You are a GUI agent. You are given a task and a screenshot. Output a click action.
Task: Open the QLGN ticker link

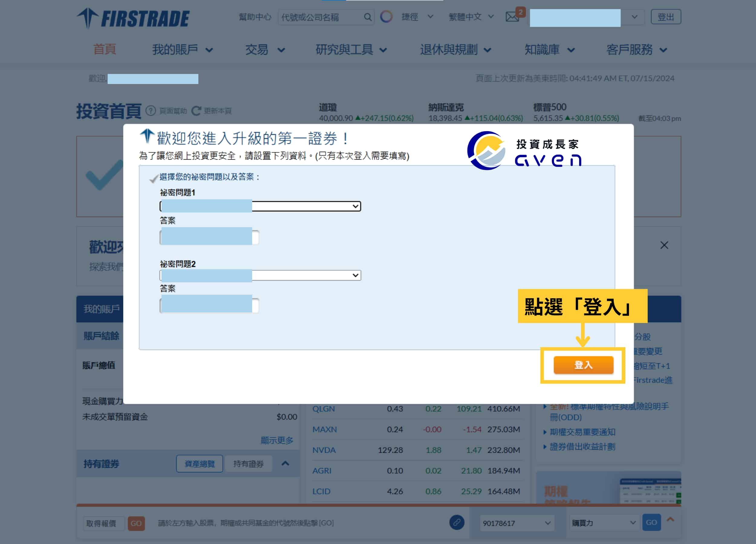click(x=323, y=409)
